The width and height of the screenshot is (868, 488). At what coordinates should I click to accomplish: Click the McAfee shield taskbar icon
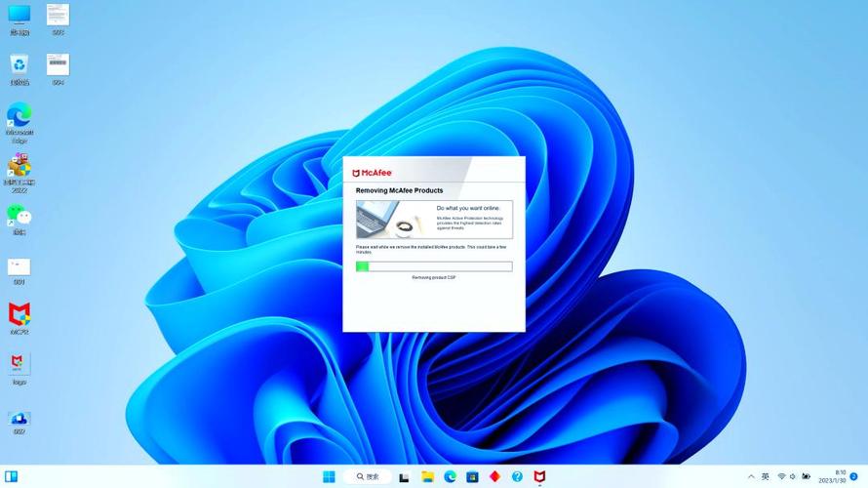[539, 476]
